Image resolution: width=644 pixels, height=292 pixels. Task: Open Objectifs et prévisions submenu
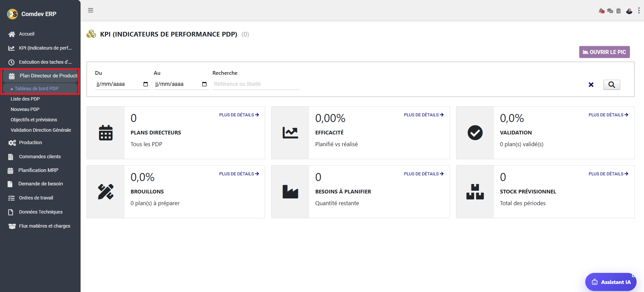point(34,120)
